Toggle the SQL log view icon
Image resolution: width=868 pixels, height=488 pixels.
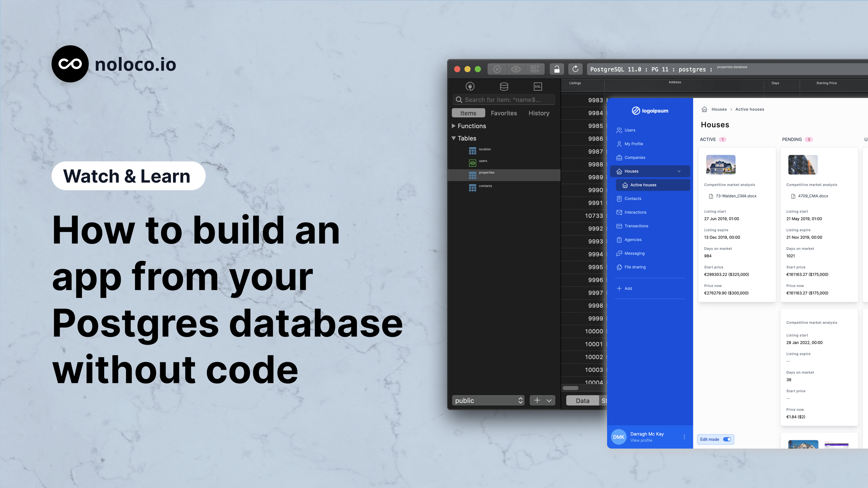click(535, 69)
